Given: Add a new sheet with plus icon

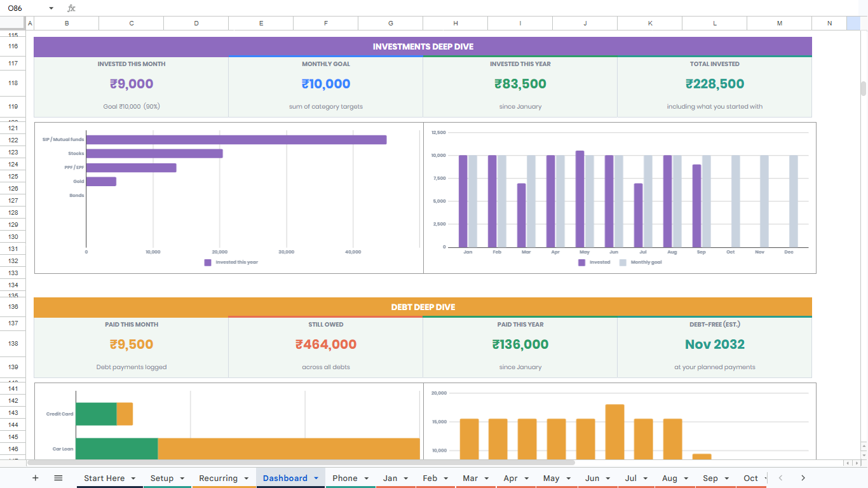Looking at the screenshot, I should pyautogui.click(x=36, y=478).
